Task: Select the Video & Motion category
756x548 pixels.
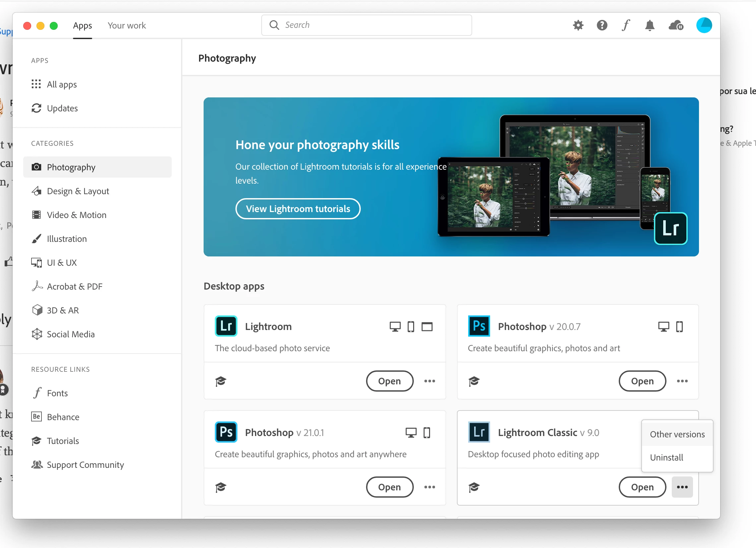Action: click(76, 215)
